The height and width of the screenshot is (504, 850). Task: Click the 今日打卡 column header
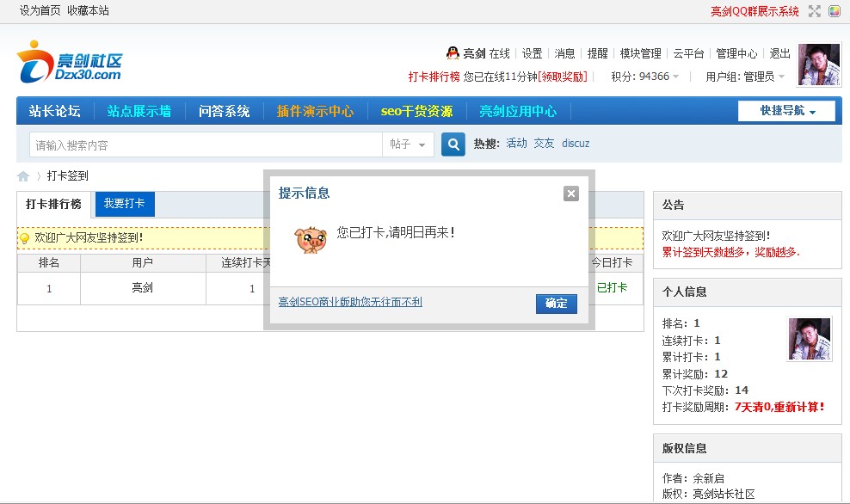click(x=612, y=263)
